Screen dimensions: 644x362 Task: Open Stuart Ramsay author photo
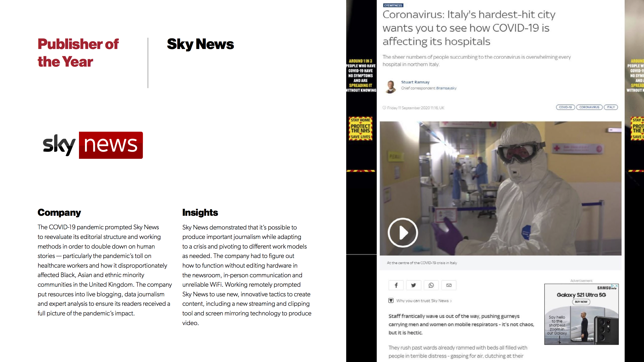click(x=391, y=87)
